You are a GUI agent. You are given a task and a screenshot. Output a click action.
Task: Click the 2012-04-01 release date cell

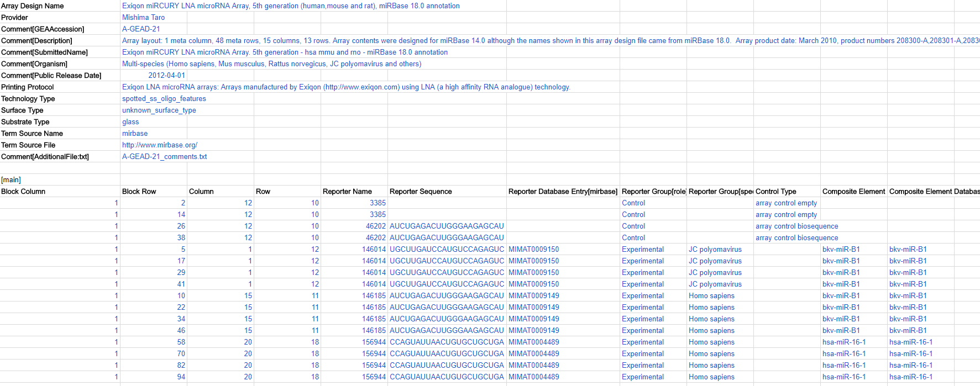click(x=166, y=76)
